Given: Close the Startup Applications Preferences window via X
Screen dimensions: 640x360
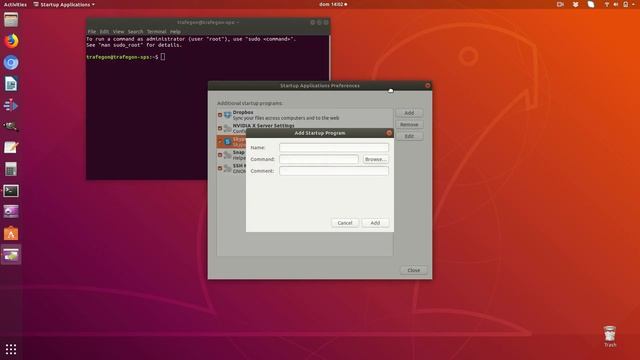Looking at the screenshot, I should [x=427, y=86].
